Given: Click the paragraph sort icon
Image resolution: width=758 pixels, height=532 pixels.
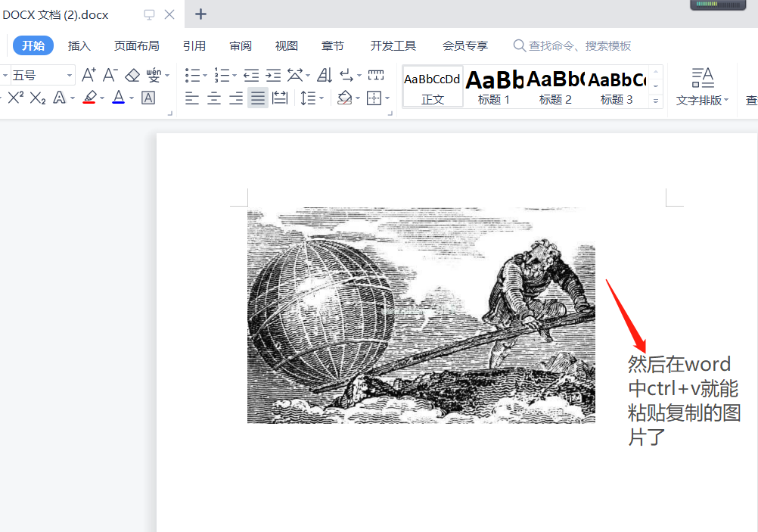Looking at the screenshot, I should (324, 75).
